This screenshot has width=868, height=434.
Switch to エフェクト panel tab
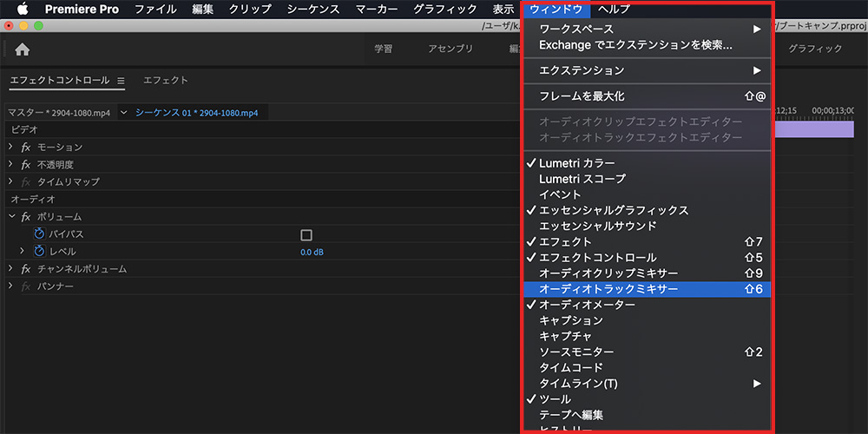pos(166,80)
